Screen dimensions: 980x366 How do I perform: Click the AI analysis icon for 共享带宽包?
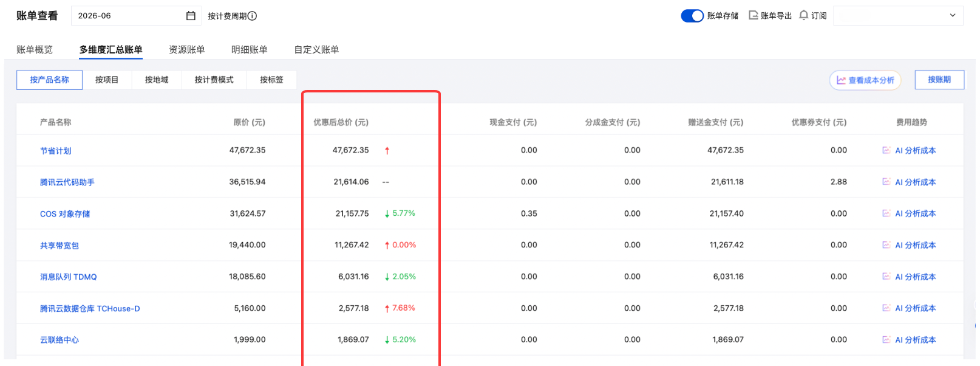click(886, 245)
